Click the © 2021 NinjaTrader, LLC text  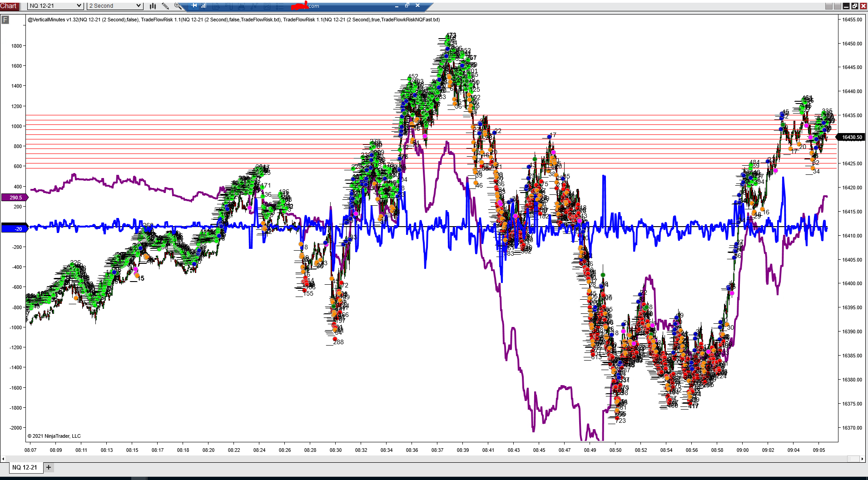54,436
